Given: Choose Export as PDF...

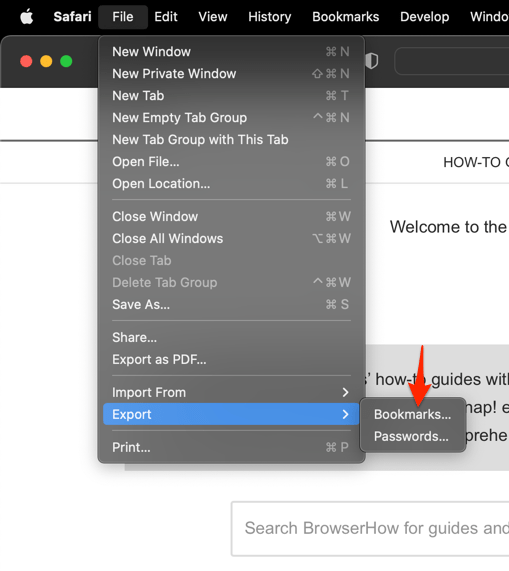Looking at the screenshot, I should [x=231, y=359].
